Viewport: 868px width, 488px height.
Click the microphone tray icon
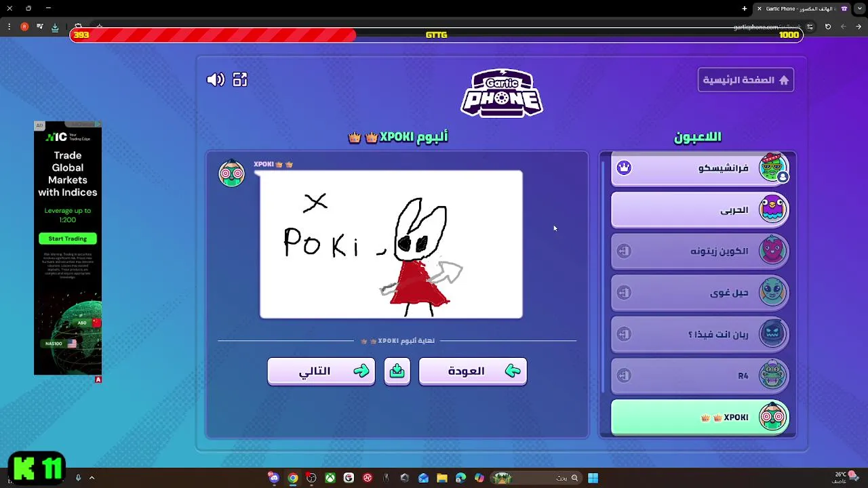(78, 478)
